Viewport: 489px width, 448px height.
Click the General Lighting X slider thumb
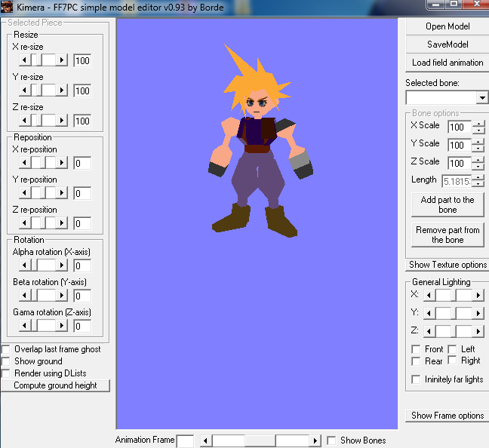point(454,295)
